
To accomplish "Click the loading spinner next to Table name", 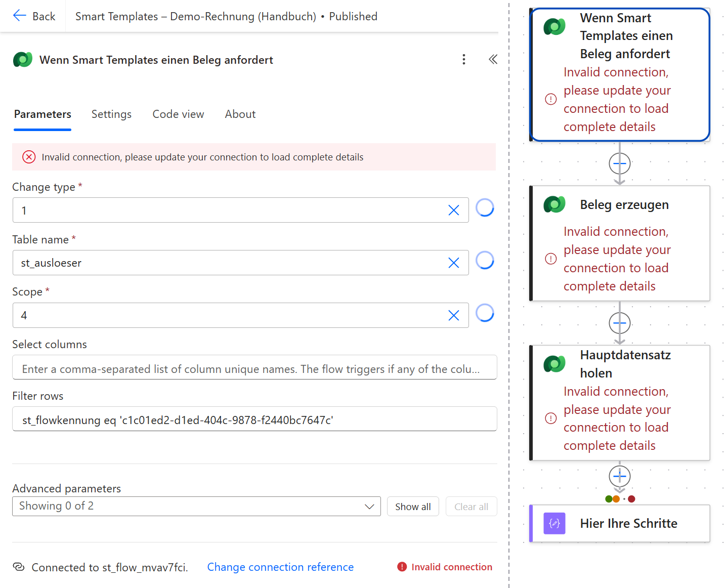I will pyautogui.click(x=485, y=260).
